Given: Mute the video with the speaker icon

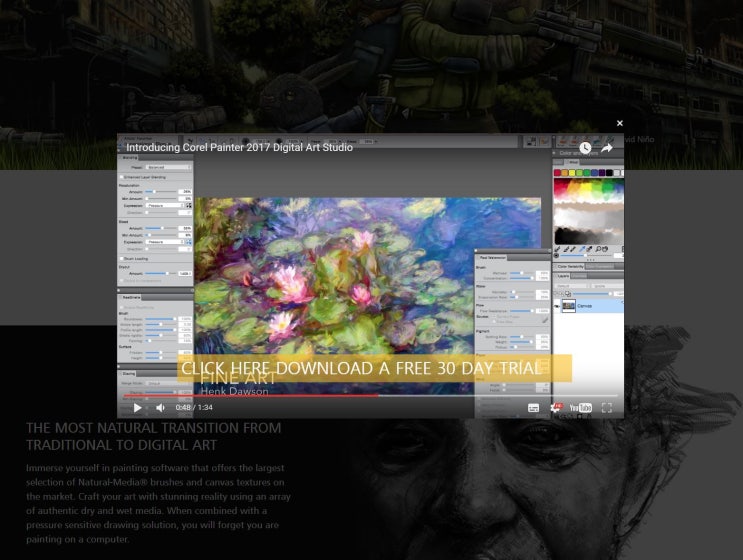Looking at the screenshot, I should point(160,407).
